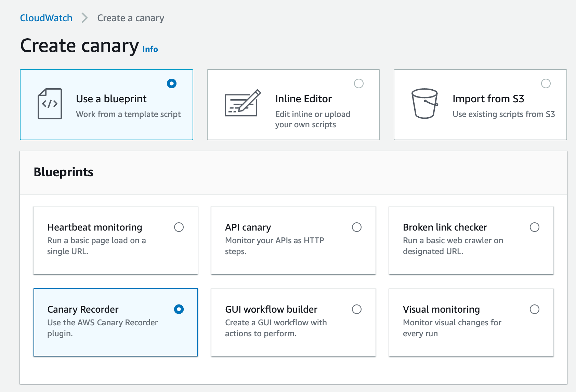Choose the Visual monitoring radio button
576x392 pixels.
tap(535, 309)
